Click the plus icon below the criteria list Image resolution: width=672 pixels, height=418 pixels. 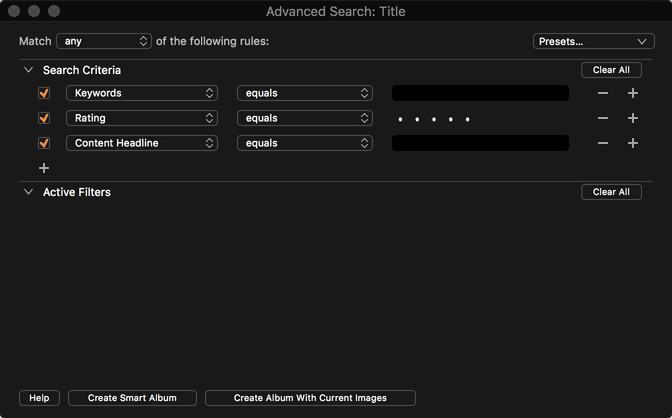coord(44,168)
